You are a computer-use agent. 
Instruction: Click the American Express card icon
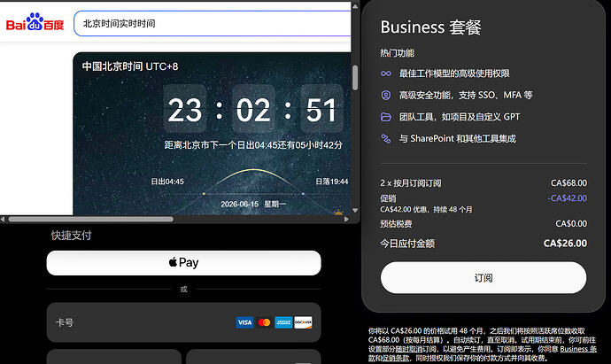[283, 322]
